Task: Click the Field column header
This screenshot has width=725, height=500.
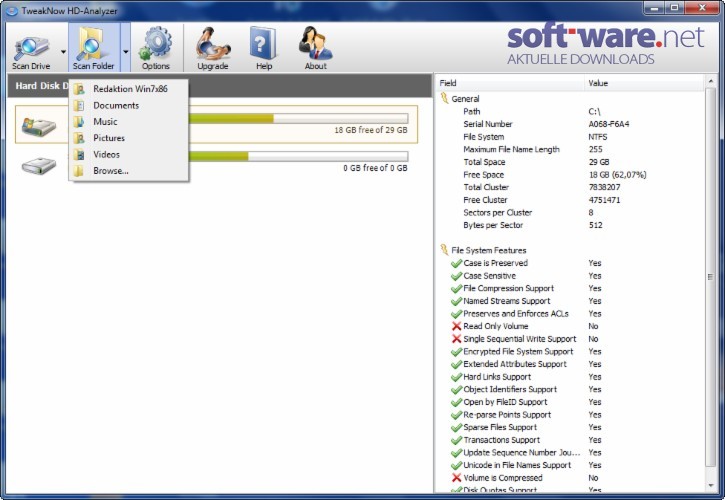Action: [510, 83]
